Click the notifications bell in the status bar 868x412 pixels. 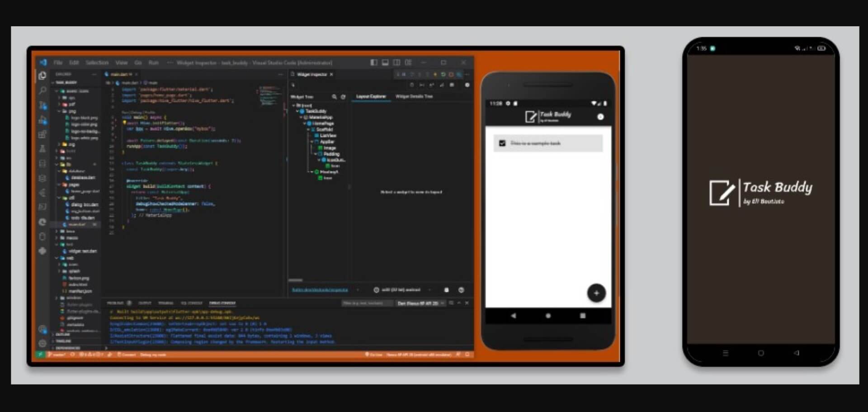467,355
